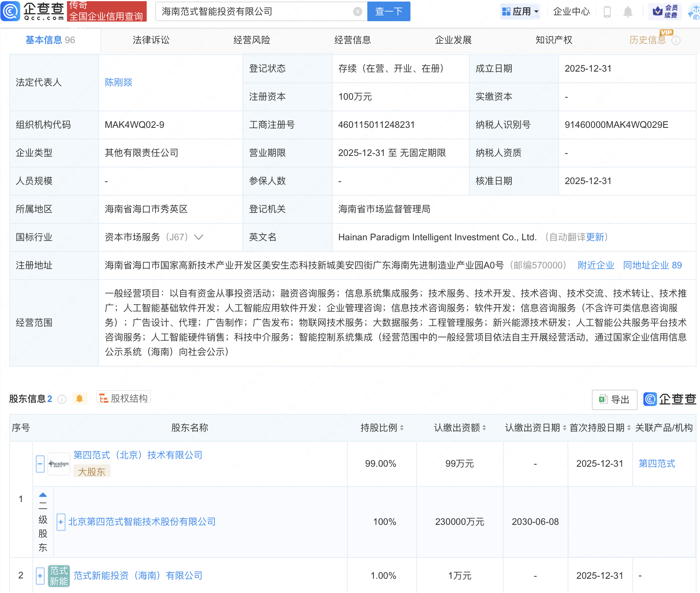This screenshot has width=700, height=593.
Task: Open the 应用 dropdown menu
Action: tap(521, 12)
